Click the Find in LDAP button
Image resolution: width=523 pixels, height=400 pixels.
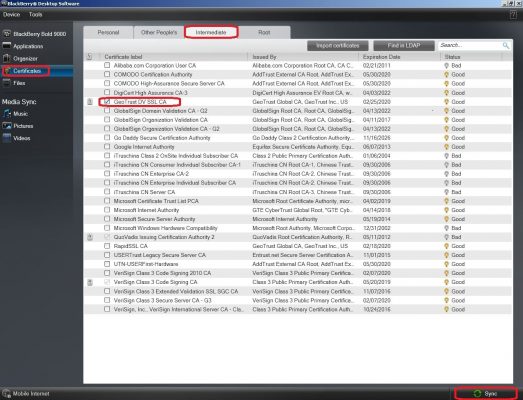point(404,45)
